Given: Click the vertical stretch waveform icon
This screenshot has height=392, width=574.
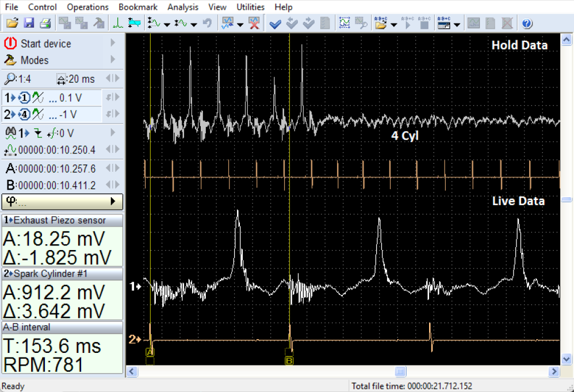Looking at the screenshot, I should 154,24.
